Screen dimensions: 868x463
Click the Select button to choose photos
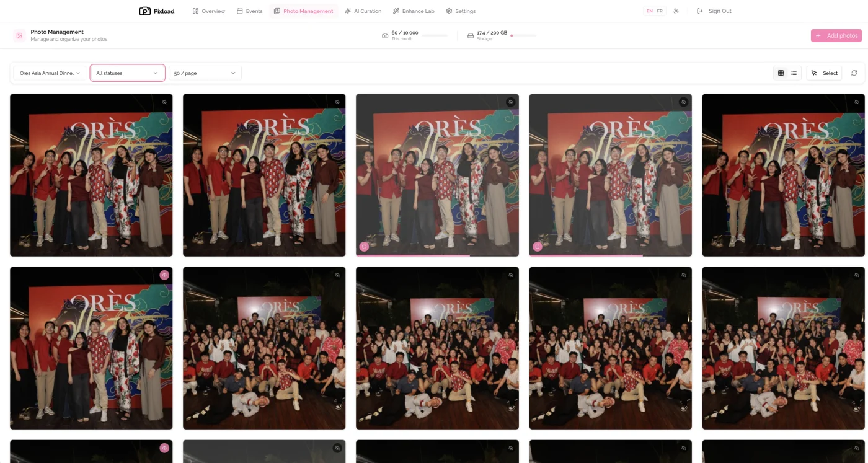pos(824,73)
